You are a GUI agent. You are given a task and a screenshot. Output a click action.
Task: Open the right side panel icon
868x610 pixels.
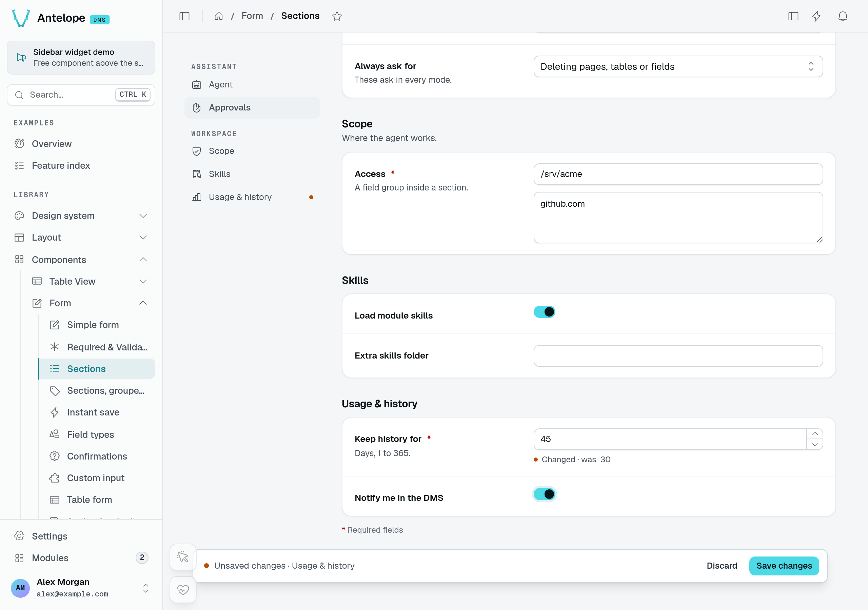[793, 16]
